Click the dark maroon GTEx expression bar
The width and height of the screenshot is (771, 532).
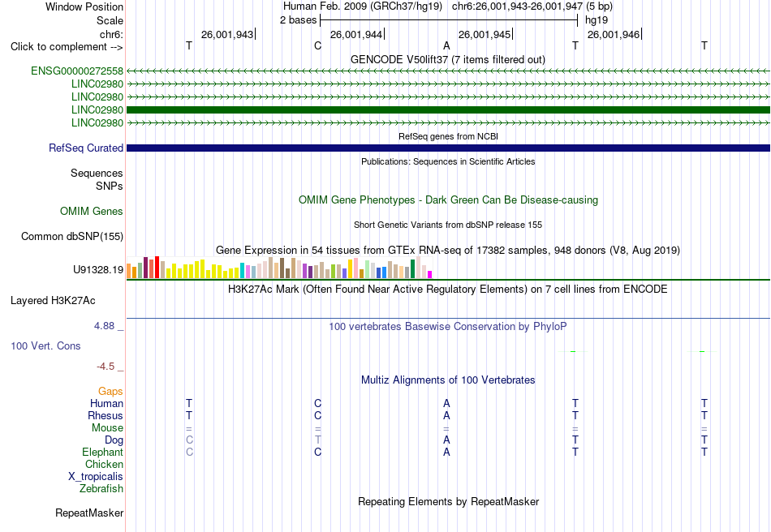(x=145, y=268)
